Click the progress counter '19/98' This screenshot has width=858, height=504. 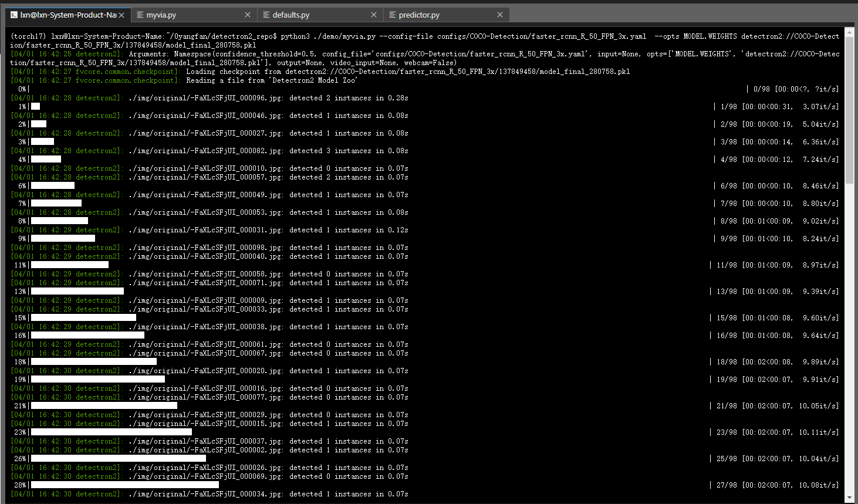(x=727, y=380)
